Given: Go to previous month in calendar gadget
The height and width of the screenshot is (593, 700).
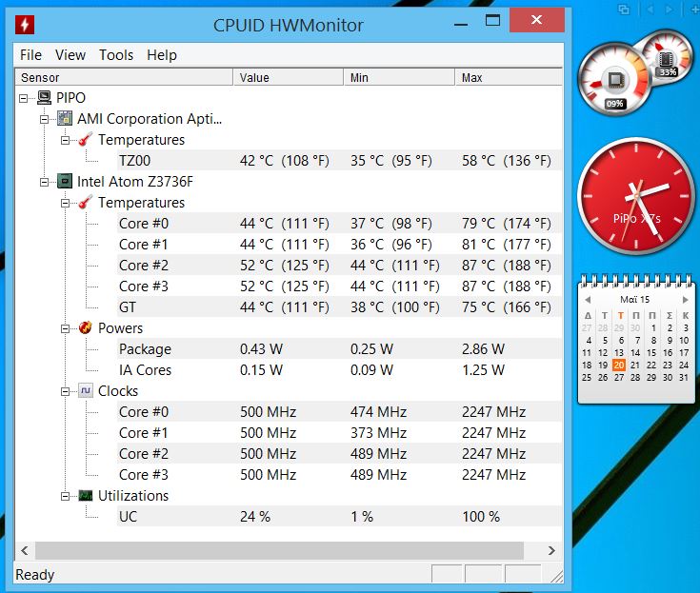Looking at the screenshot, I should coord(588,300).
